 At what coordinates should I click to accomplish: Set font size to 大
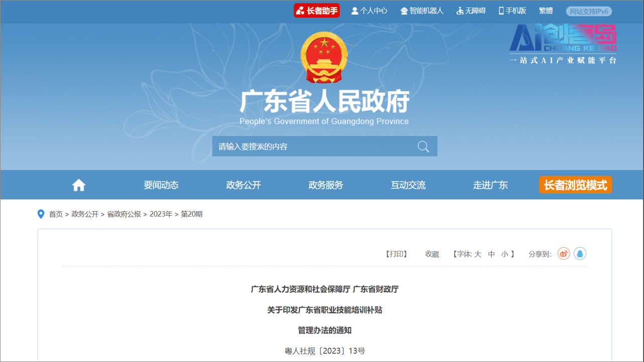coord(478,254)
